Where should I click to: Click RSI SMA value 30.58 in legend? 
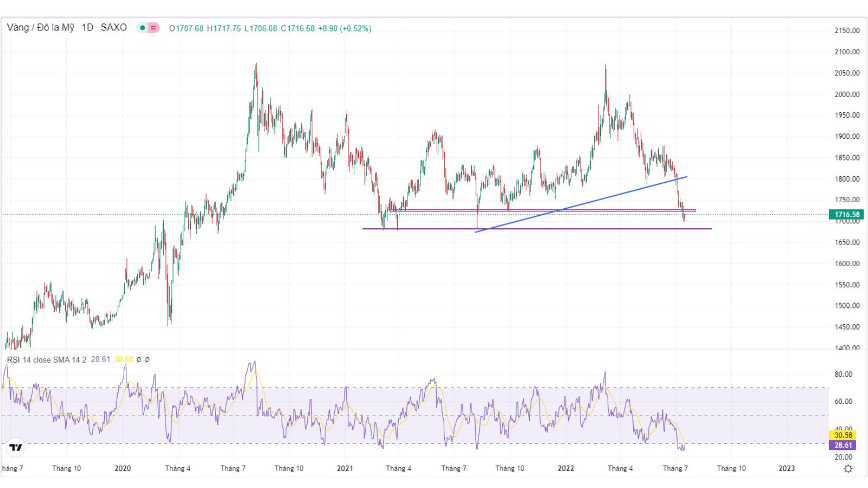(123, 359)
